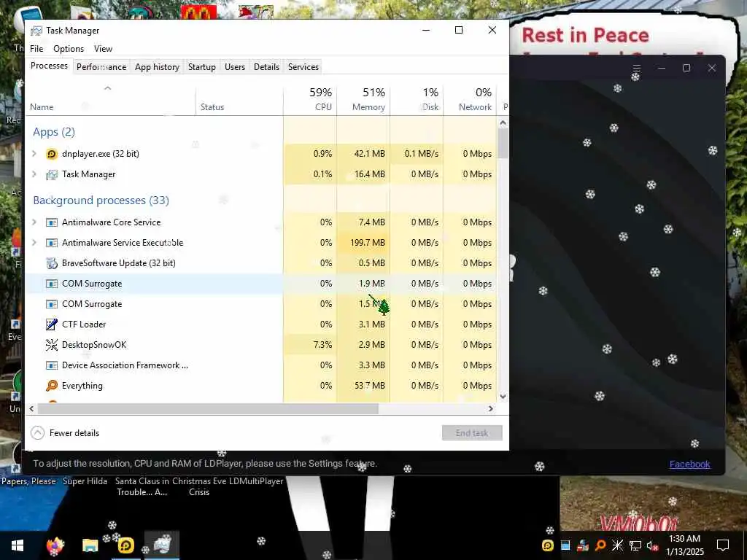747x560 pixels.
Task: Click the network tray icon
Action: [x=635, y=545]
